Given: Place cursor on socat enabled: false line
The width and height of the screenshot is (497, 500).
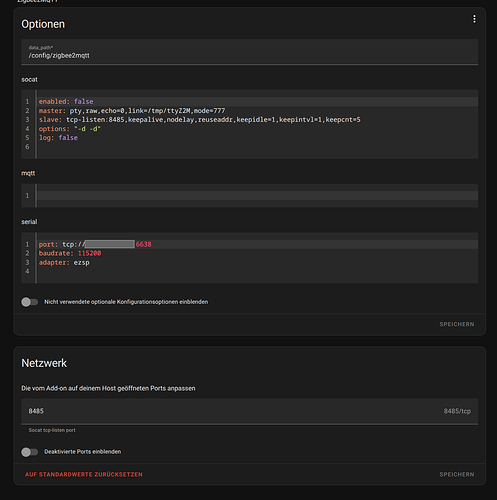Looking at the screenshot, I should pyautogui.click(x=258, y=101).
